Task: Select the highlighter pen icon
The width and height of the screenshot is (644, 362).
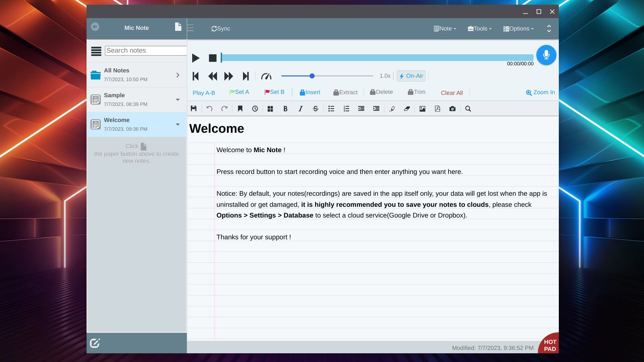Action: (392, 109)
